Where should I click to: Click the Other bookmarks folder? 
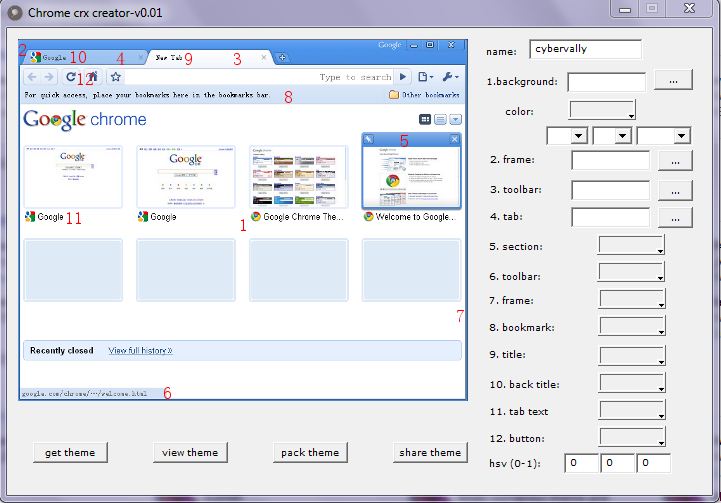[x=424, y=95]
